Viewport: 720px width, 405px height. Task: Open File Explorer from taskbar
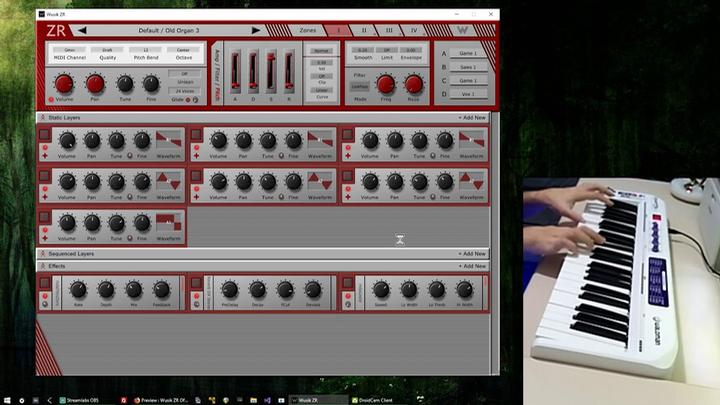click(x=253, y=400)
